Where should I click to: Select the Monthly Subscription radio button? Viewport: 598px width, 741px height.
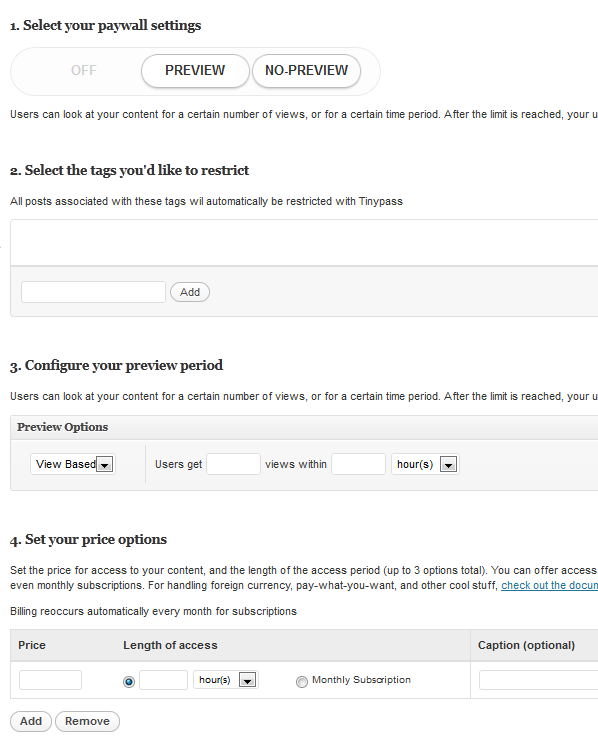pyautogui.click(x=302, y=681)
